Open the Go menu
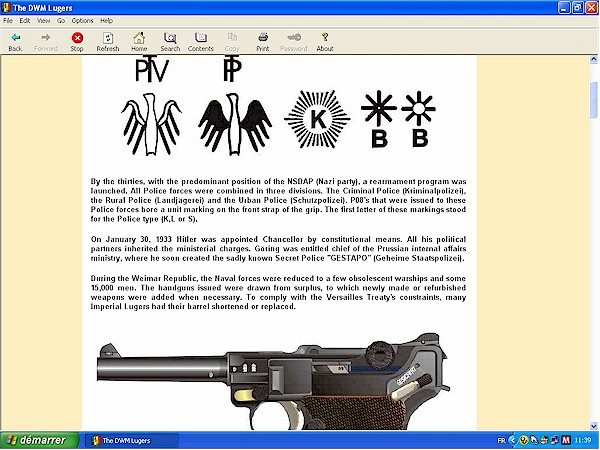This screenshot has height=450, width=600. (61, 21)
